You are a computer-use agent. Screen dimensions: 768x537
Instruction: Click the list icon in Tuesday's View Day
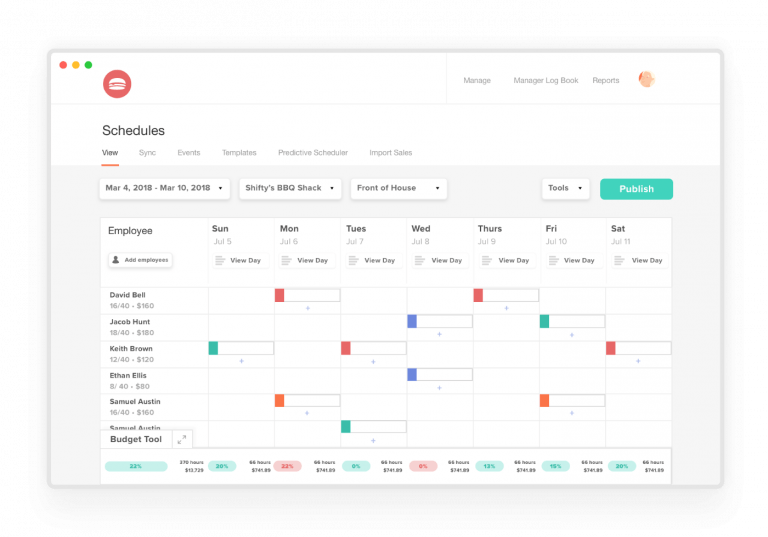point(353,260)
